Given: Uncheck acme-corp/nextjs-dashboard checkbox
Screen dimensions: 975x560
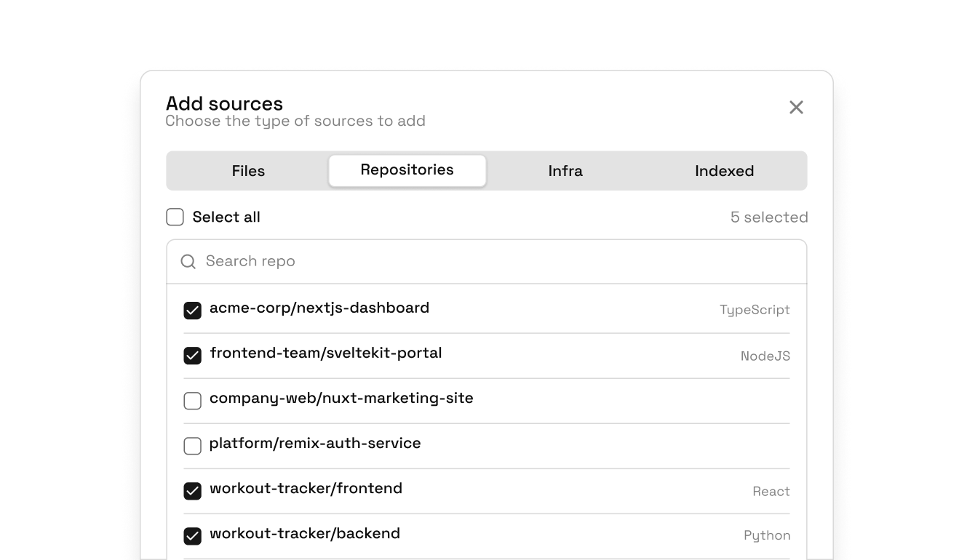Looking at the screenshot, I should [x=192, y=311].
